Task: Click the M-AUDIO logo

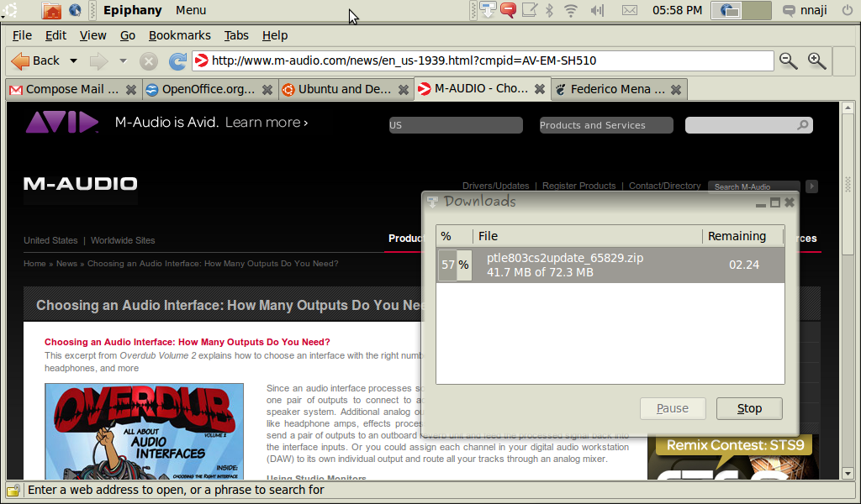Action: pyautogui.click(x=80, y=184)
